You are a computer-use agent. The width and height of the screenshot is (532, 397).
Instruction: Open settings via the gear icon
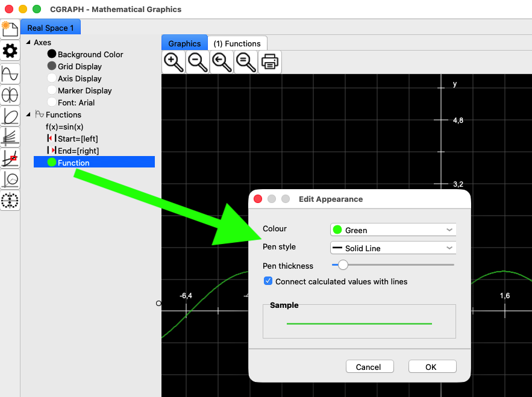coord(10,51)
